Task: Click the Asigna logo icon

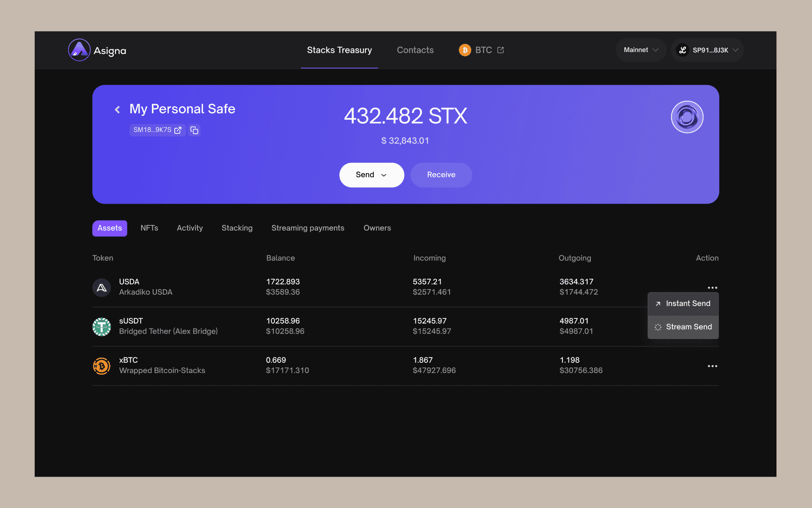Action: click(79, 50)
